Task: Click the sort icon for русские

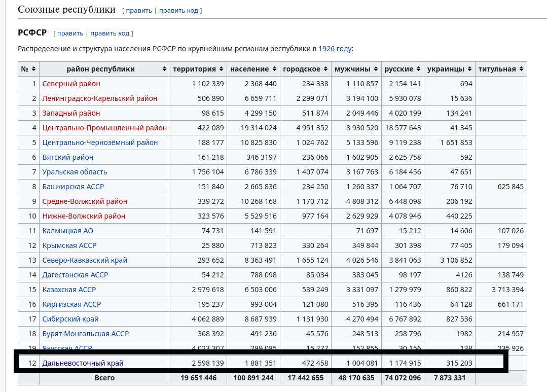Action: pyautogui.click(x=419, y=69)
